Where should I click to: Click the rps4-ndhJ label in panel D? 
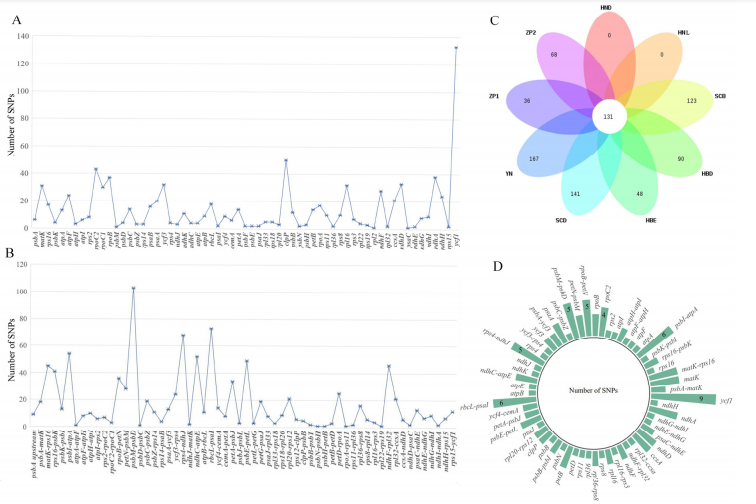(496, 337)
